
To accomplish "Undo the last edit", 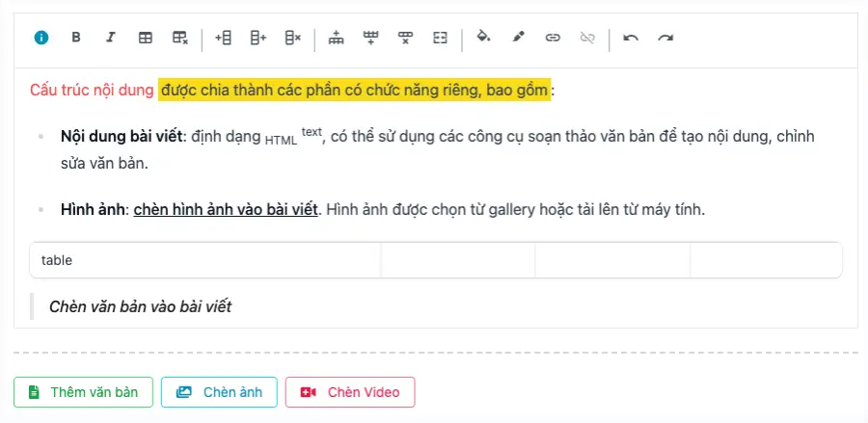I will [x=631, y=38].
